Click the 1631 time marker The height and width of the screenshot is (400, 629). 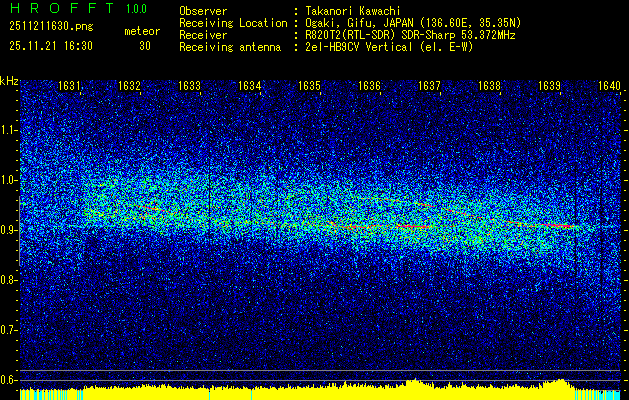click(69, 85)
